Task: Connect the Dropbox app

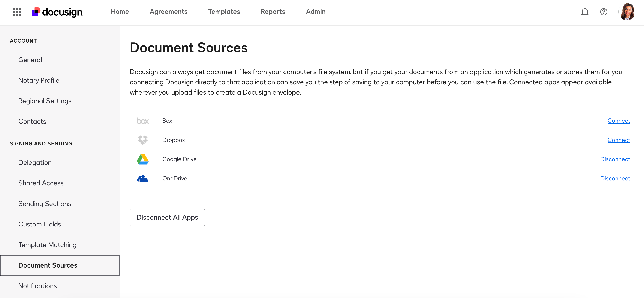Action: point(619,140)
